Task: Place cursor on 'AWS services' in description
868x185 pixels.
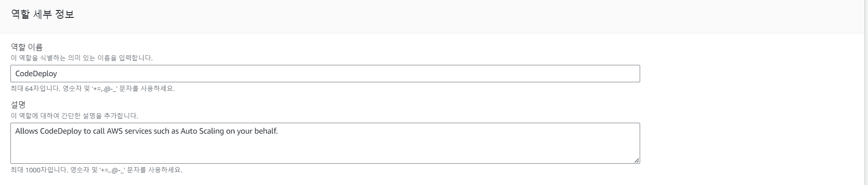Action: (x=129, y=131)
